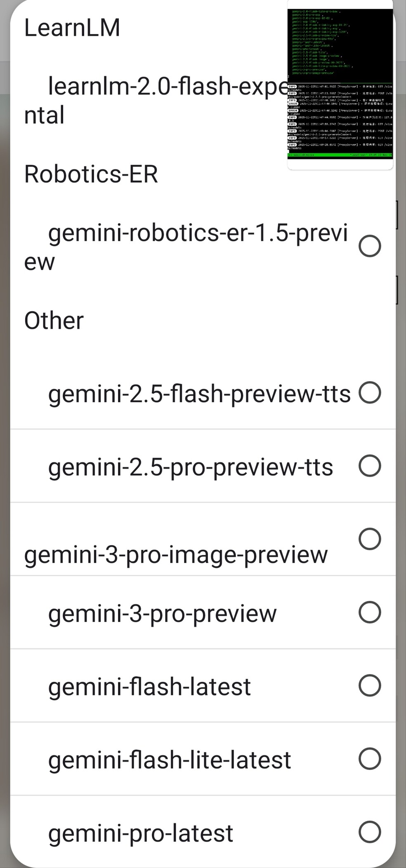Tap the gemini-flash-latest model name text
406x868 pixels.
tap(149, 687)
